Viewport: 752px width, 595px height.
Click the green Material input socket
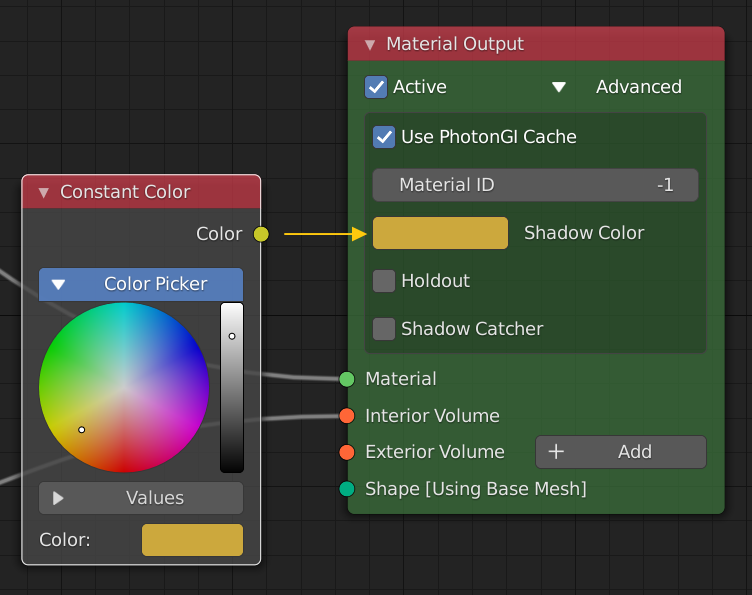point(347,379)
